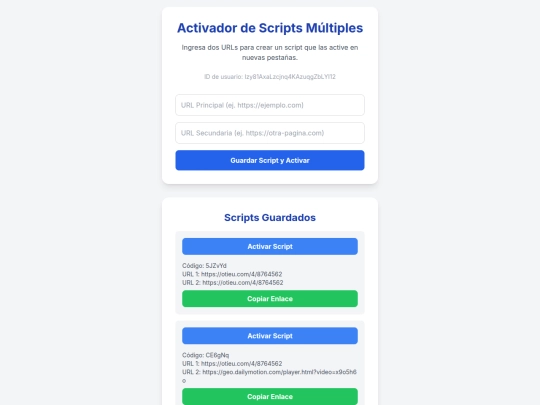Click the Activador de Scripts Múltiples title
This screenshot has width=540, height=405.
[x=270, y=28]
